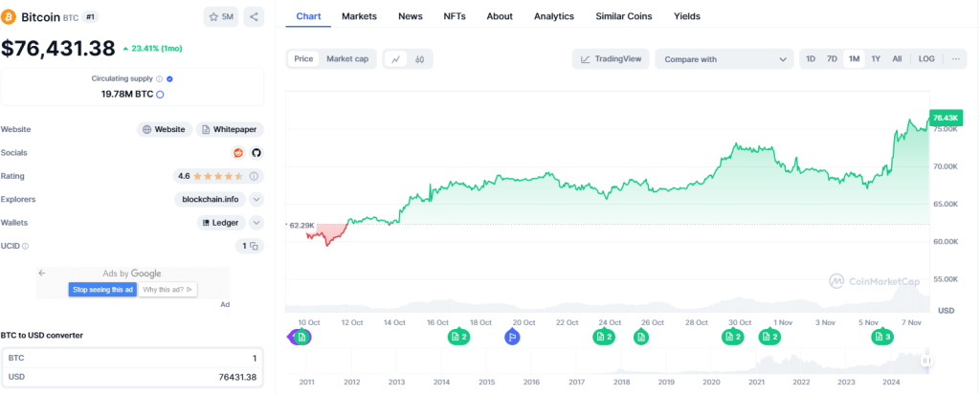
Task: Click Stop seeing this ad button
Action: point(102,290)
